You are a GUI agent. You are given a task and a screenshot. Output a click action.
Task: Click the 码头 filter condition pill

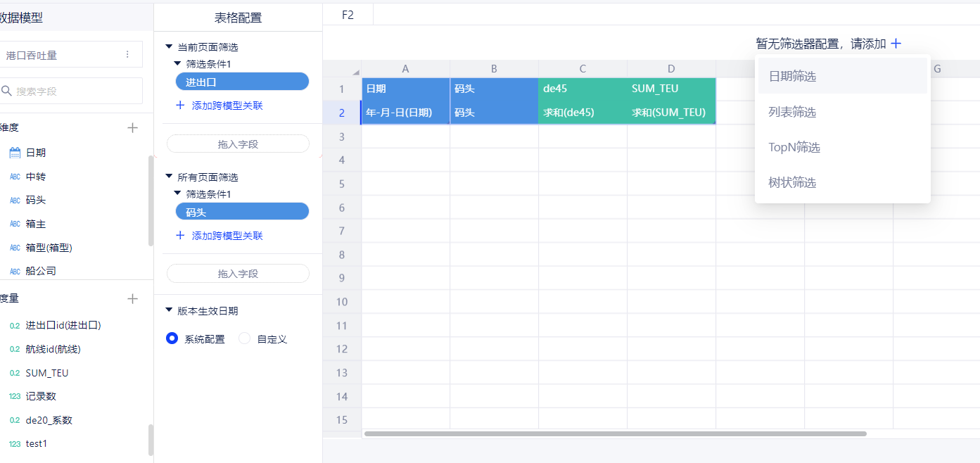(x=242, y=212)
